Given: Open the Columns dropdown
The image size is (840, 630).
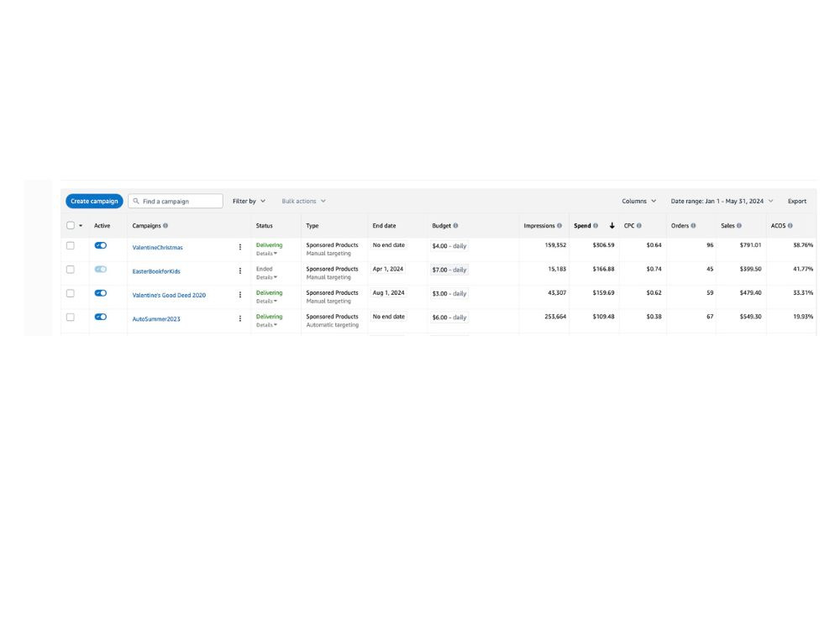Looking at the screenshot, I should 638,201.
